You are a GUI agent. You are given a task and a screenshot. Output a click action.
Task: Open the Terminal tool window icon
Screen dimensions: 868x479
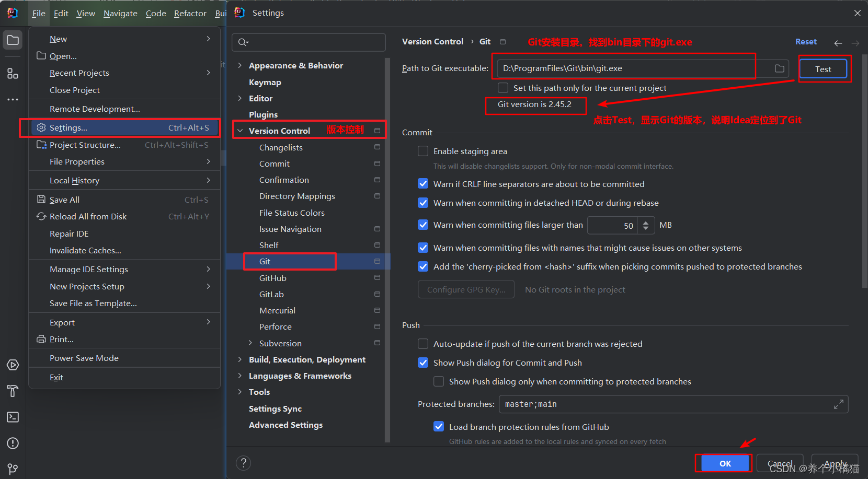[x=13, y=417]
